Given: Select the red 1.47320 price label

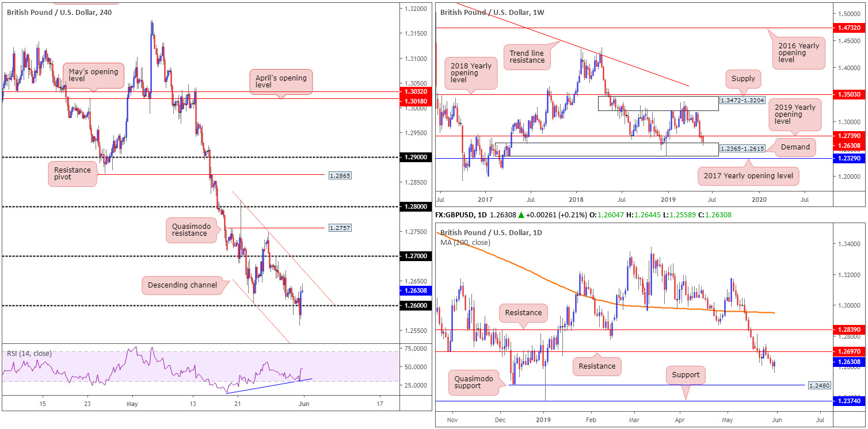Looking at the screenshot, I should tap(850, 27).
